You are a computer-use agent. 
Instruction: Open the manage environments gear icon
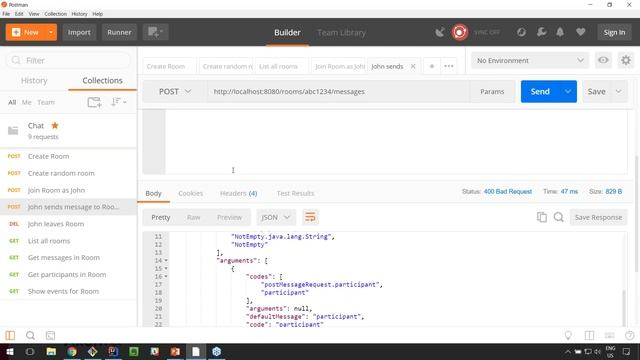coord(626,60)
